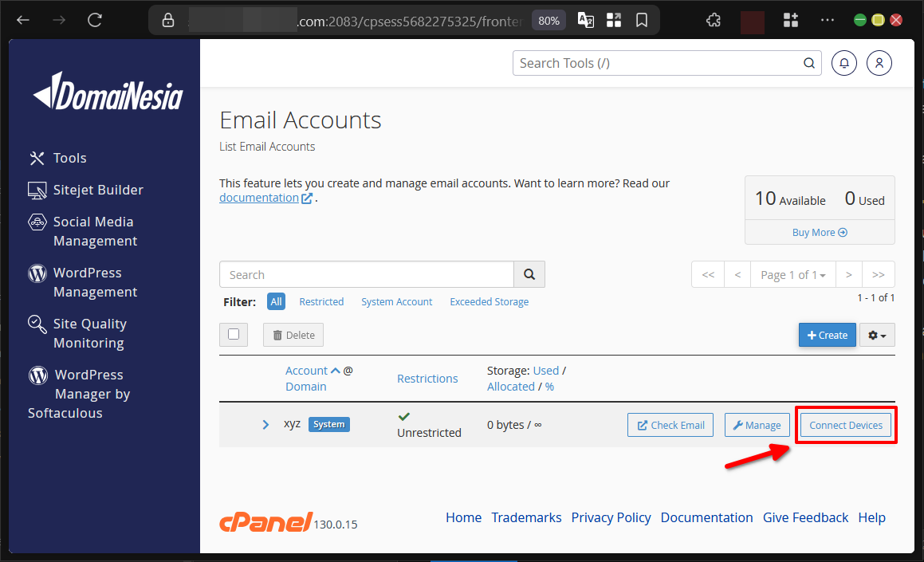
Task: Open the gear settings dropdown beside Create
Action: [876, 335]
